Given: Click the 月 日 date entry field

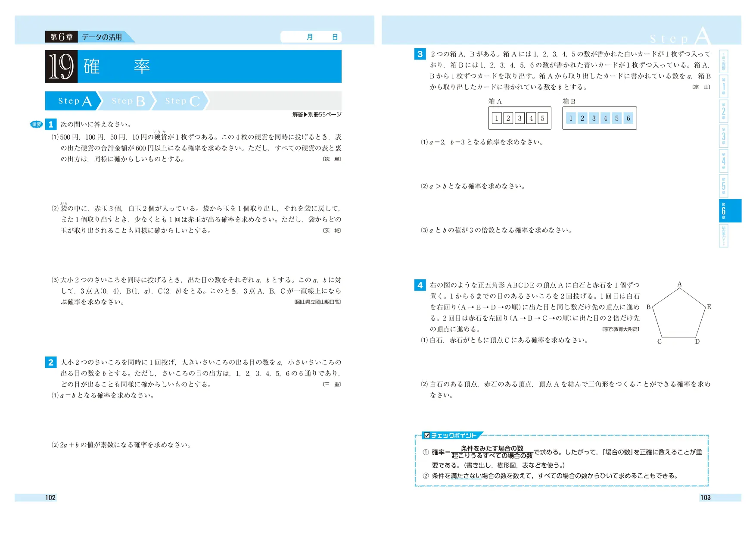Looking at the screenshot, I should tap(311, 37).
